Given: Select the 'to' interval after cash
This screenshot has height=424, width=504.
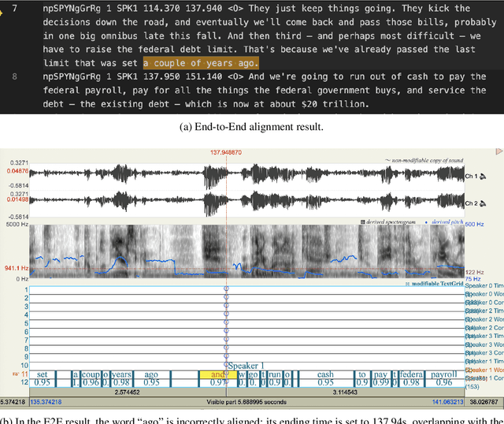Looking at the screenshot, I should [362, 374].
